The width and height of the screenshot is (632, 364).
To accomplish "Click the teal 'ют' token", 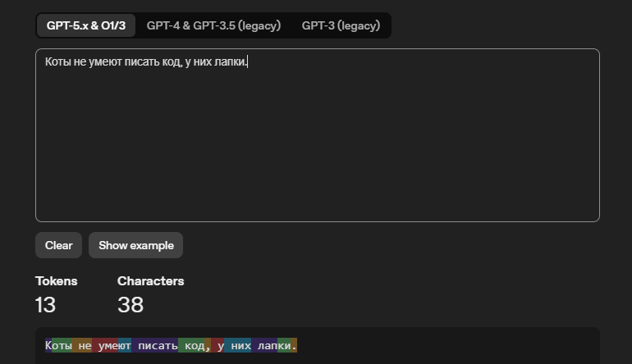I will click(125, 345).
